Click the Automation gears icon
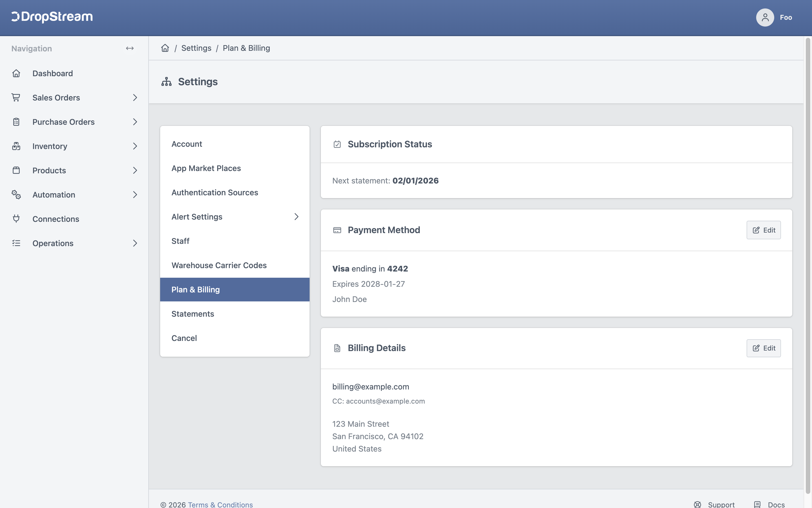 click(16, 194)
